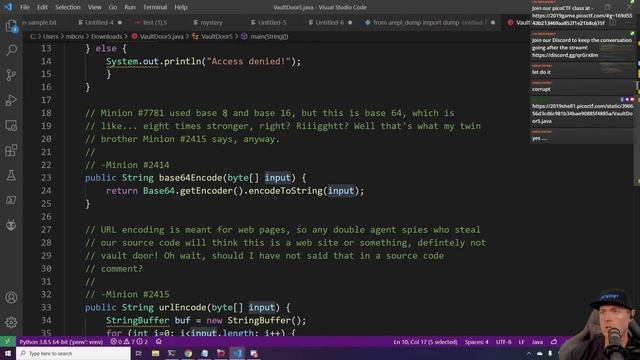Open the Explorer view in activity bar
The width and height of the screenshot is (640, 360).
pos(11,26)
